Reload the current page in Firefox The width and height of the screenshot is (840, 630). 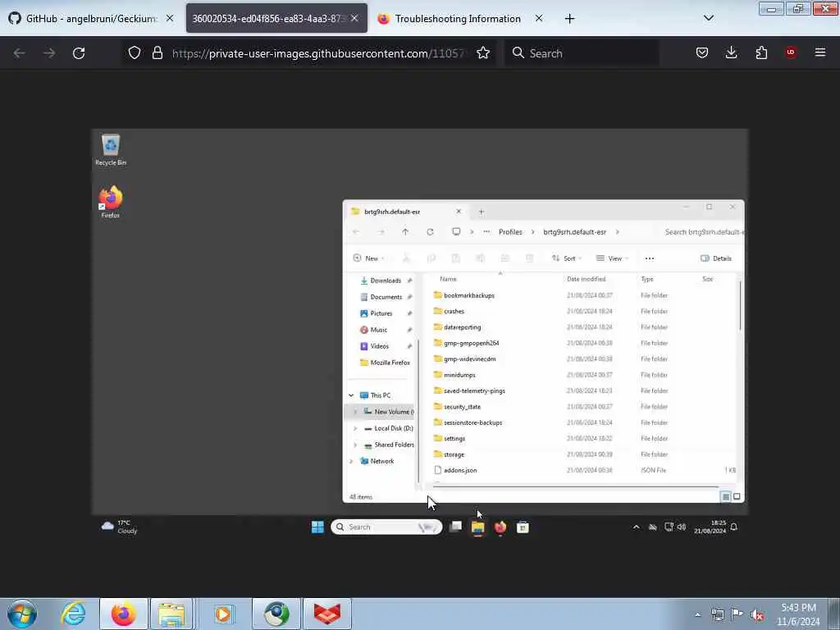coord(79,53)
